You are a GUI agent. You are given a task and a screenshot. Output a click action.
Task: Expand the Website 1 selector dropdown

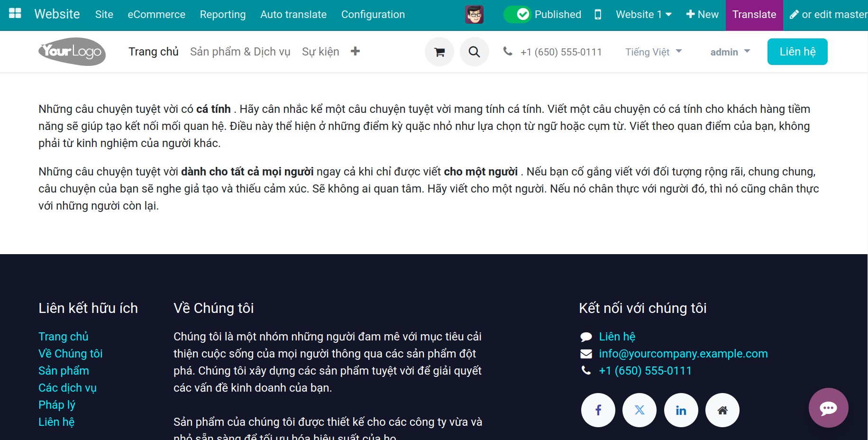tap(643, 14)
